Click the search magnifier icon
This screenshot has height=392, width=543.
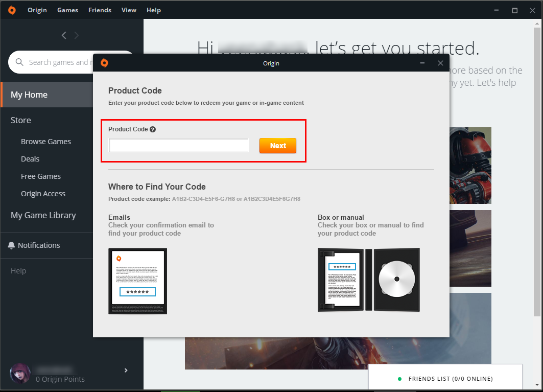20,62
